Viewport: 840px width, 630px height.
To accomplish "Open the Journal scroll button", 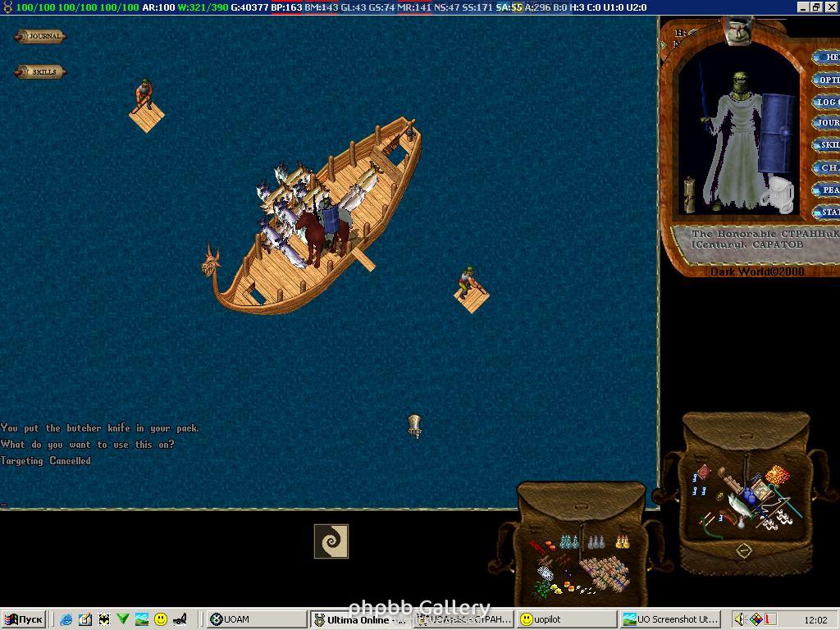I will click(40, 36).
